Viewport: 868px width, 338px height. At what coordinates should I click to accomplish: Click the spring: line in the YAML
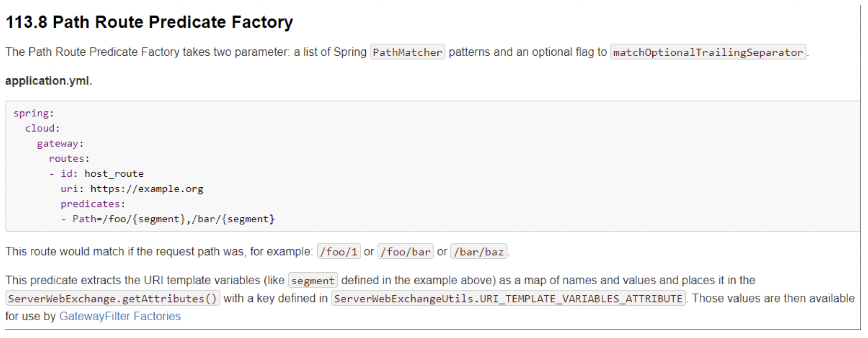33,113
